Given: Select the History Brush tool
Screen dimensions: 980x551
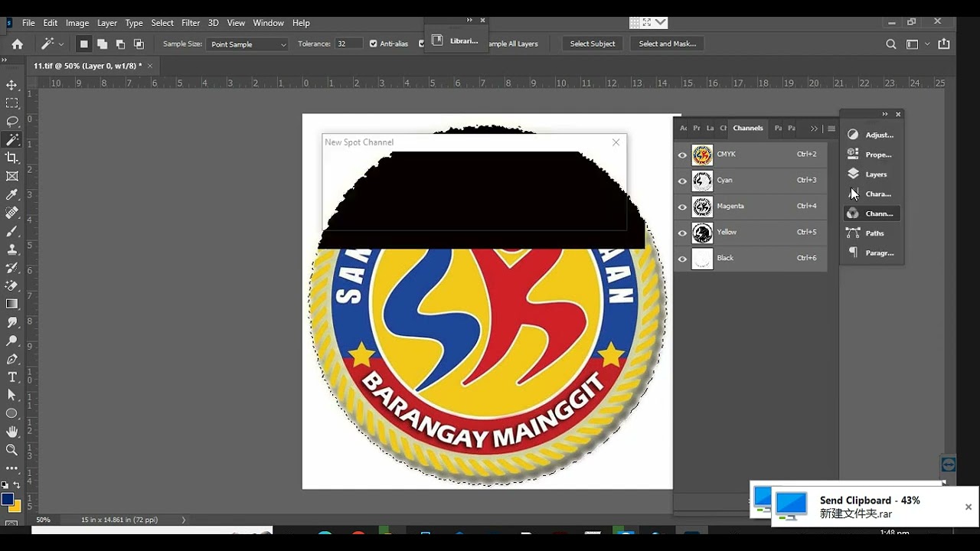Looking at the screenshot, I should coord(11,268).
